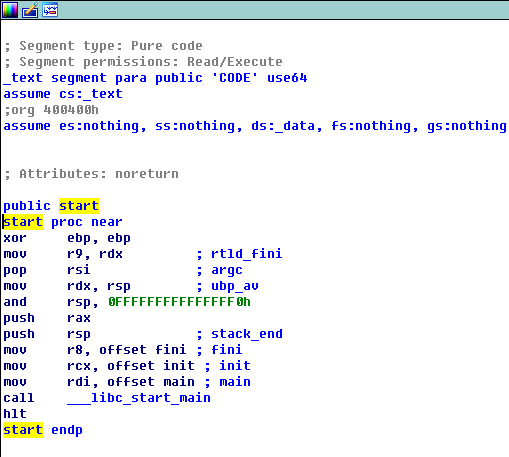The width and height of the screenshot is (509, 457).
Task: Click '; fini' comment at line end
Action: (x=219, y=350)
